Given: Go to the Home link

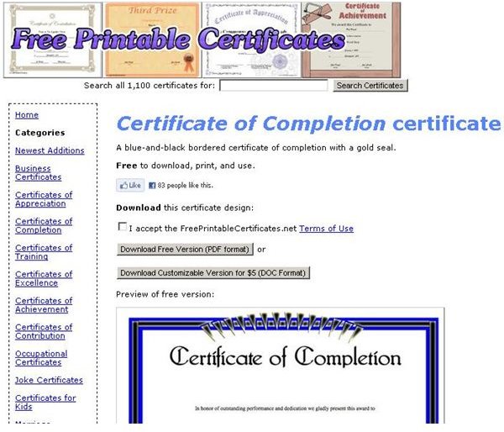Looking at the screenshot, I should click(27, 115).
